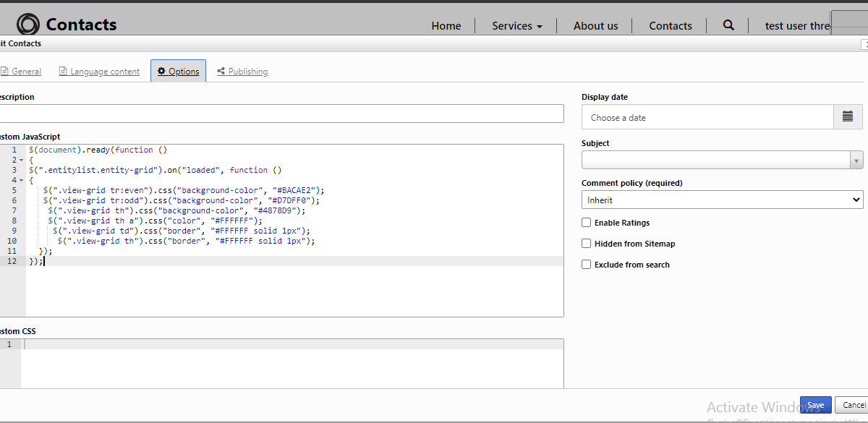This screenshot has height=423, width=868.
Task: Collapse the code fold arrow on line 4
Action: pos(22,180)
